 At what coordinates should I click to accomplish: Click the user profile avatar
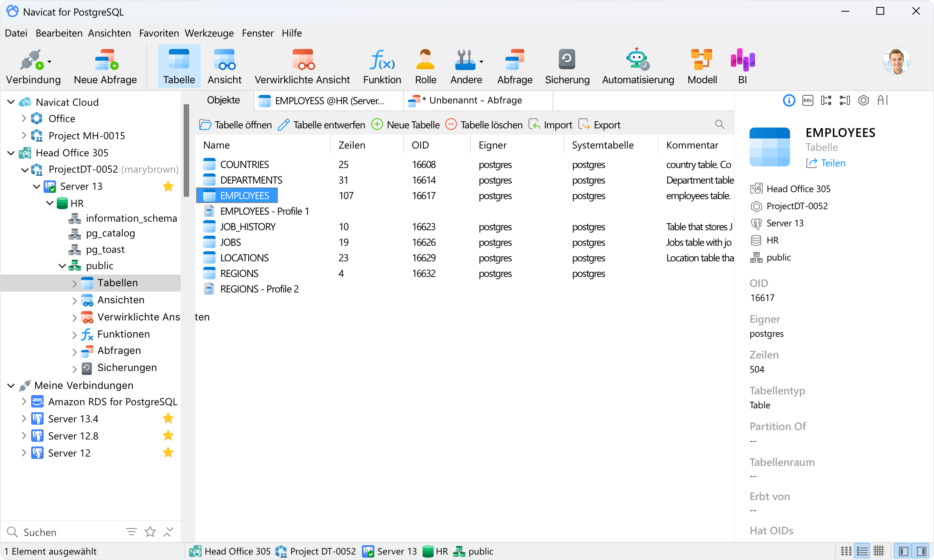tap(896, 61)
